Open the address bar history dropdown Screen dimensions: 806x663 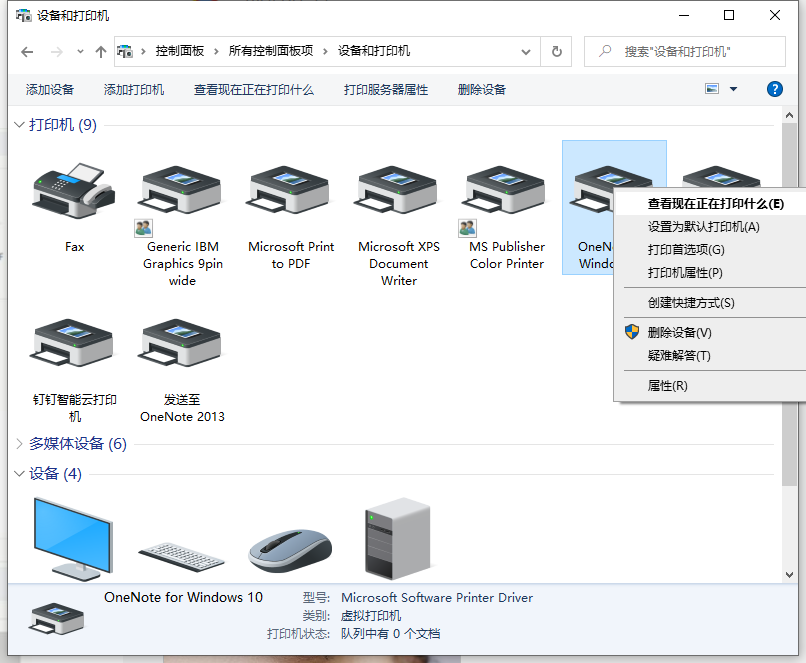tap(526, 51)
